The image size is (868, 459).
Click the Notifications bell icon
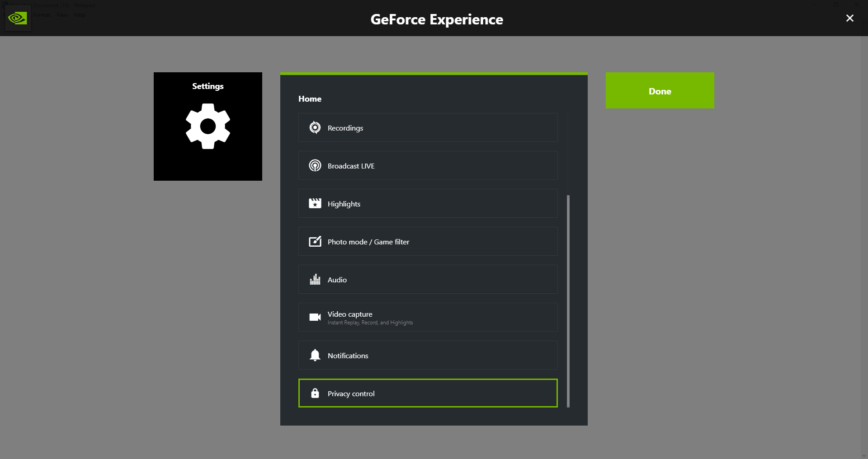coord(315,356)
